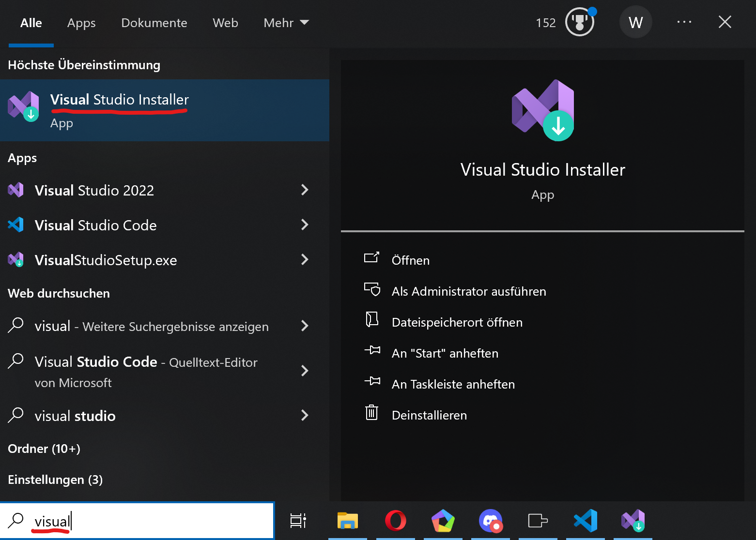Image resolution: width=756 pixels, height=540 pixels.
Task: Open Visual Studio Installer from taskbar
Action: pos(633,521)
